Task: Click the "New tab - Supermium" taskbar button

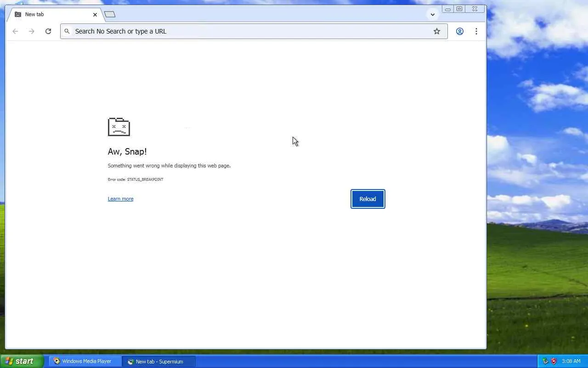Action: [x=159, y=362]
